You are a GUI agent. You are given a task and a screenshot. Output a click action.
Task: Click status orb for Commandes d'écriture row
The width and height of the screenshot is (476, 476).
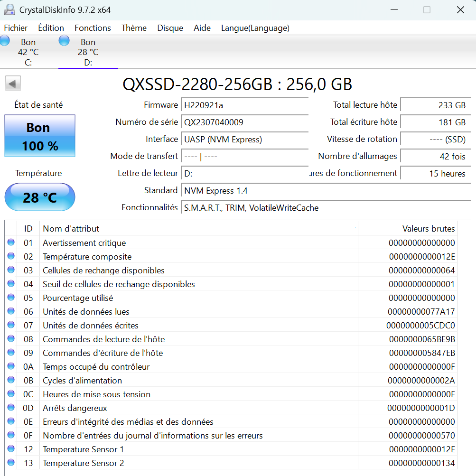(x=11, y=352)
